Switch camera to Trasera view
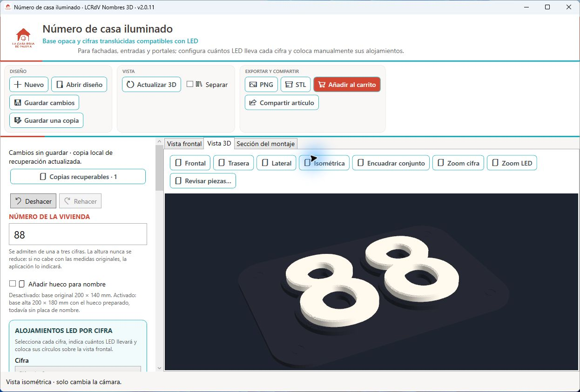 coord(233,163)
